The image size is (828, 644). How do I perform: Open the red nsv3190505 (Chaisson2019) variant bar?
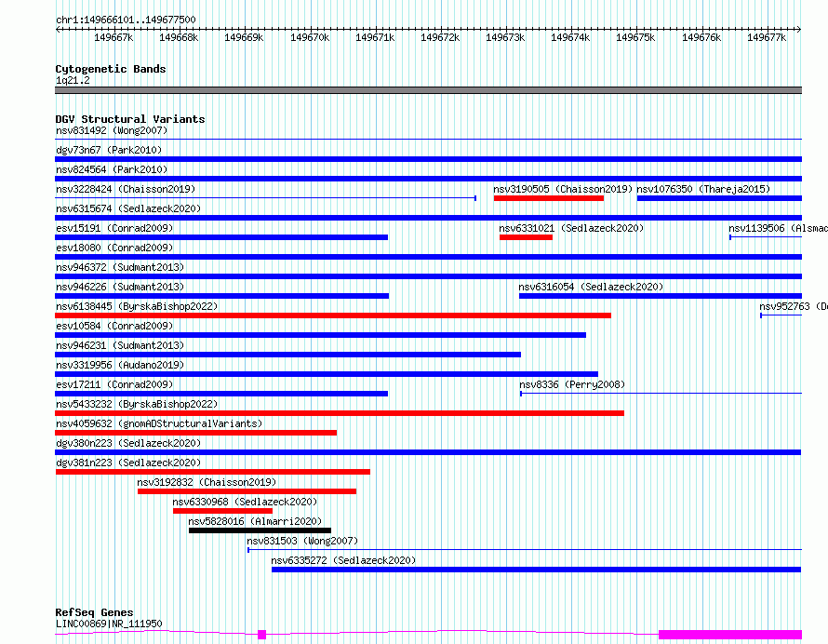point(549,198)
